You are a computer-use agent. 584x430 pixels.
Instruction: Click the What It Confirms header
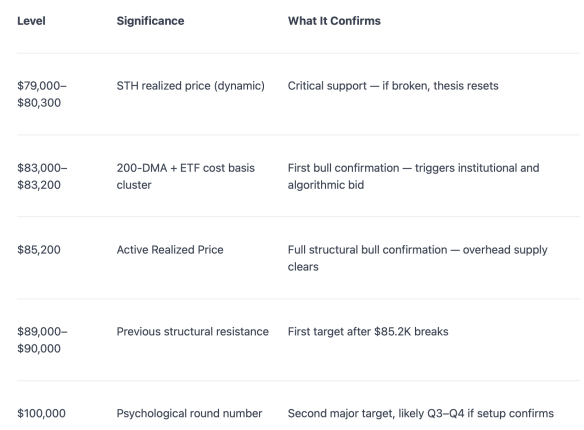334,21
